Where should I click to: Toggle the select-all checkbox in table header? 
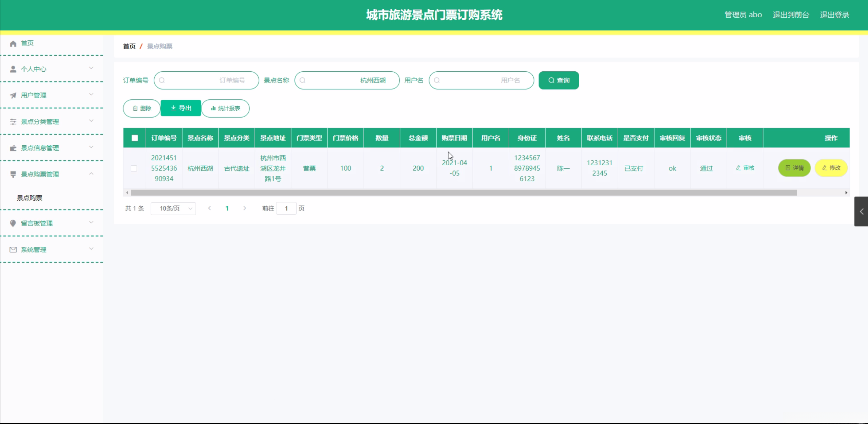[135, 138]
